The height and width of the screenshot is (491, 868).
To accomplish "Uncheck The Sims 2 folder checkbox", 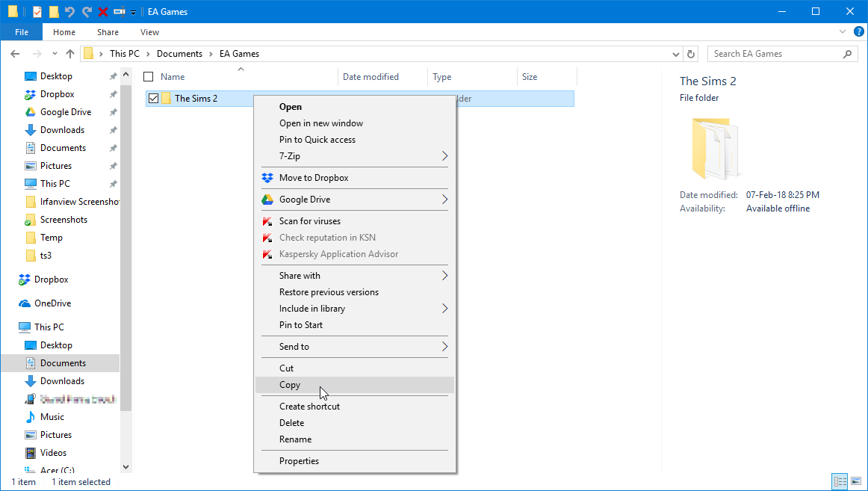I will pyautogui.click(x=154, y=99).
